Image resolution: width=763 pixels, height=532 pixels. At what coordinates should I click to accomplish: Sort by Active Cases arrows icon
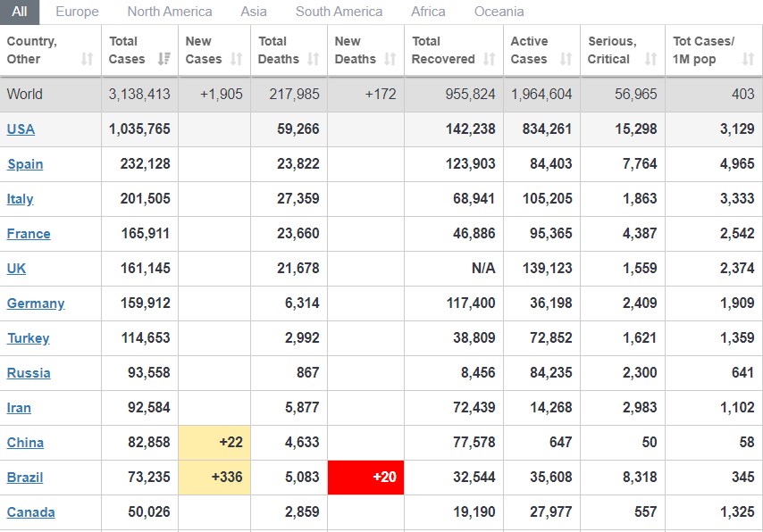[566, 59]
